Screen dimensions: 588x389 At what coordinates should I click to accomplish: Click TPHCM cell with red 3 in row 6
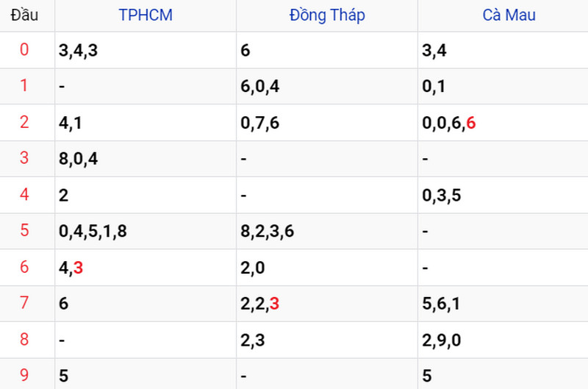point(146,268)
